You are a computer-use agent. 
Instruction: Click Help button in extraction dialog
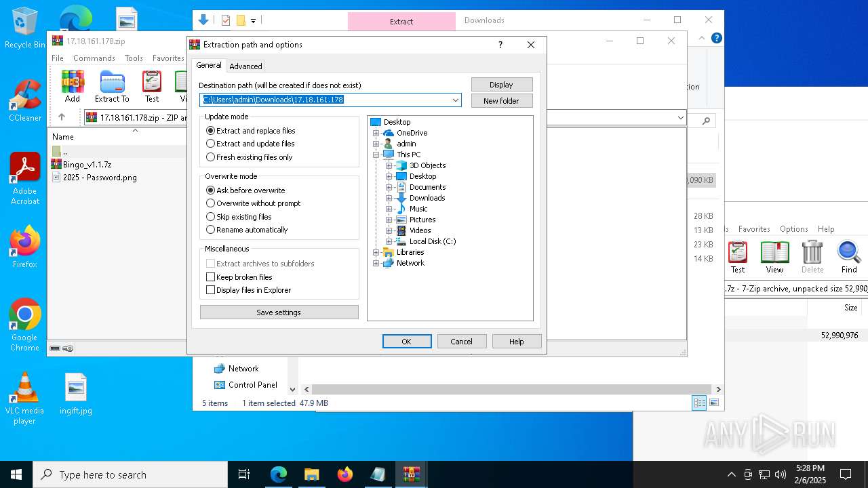click(x=517, y=342)
